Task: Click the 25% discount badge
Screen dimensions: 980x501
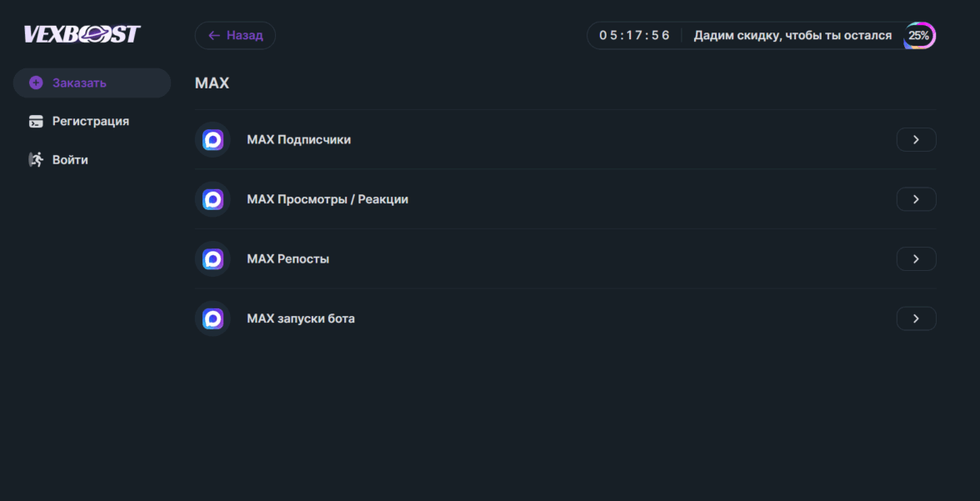Action: point(919,36)
